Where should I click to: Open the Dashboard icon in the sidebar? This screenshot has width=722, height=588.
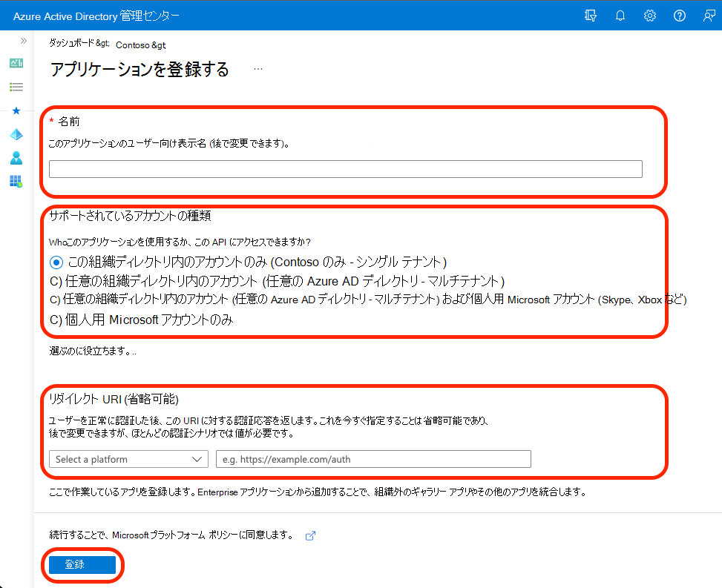point(16,62)
